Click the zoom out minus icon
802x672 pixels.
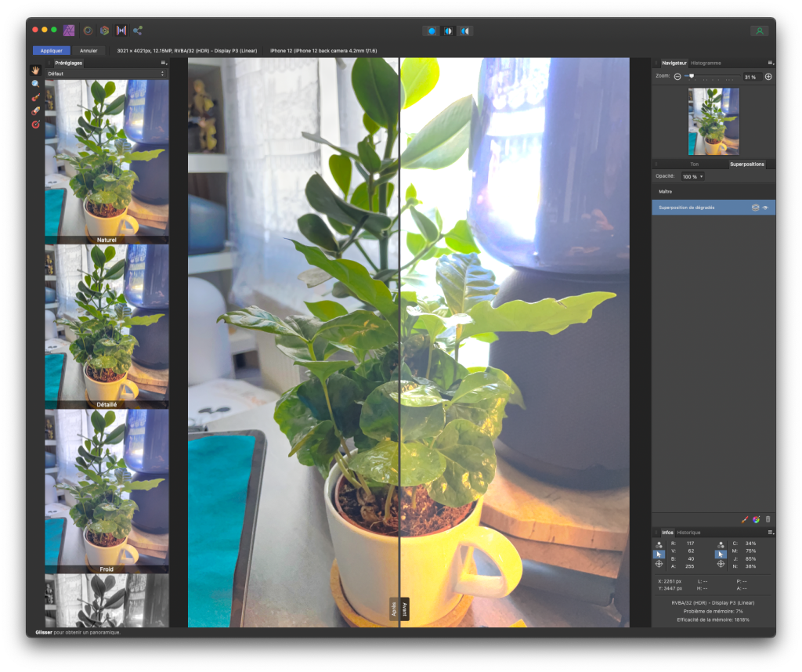(x=677, y=77)
